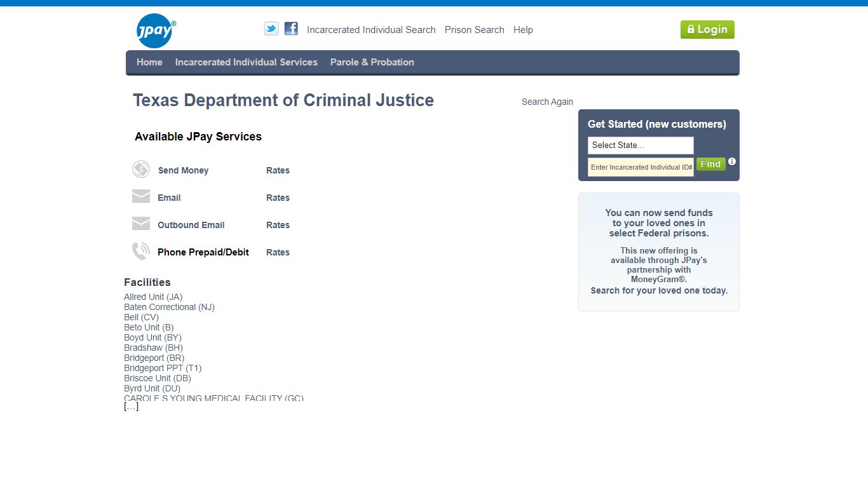Viewport: 868px width, 488px height.
Task: Click the Email envelope icon
Action: point(141,196)
